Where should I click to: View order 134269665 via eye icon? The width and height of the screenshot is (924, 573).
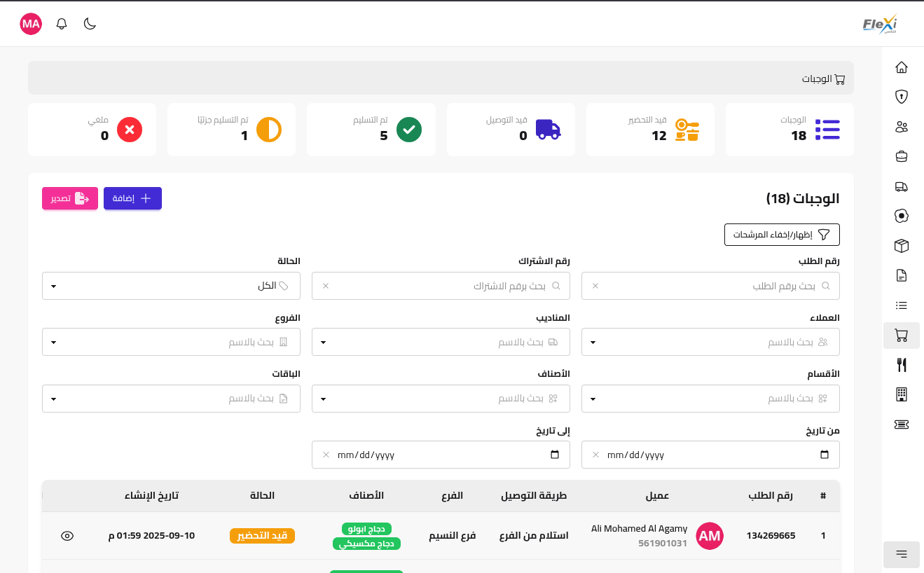tap(67, 536)
